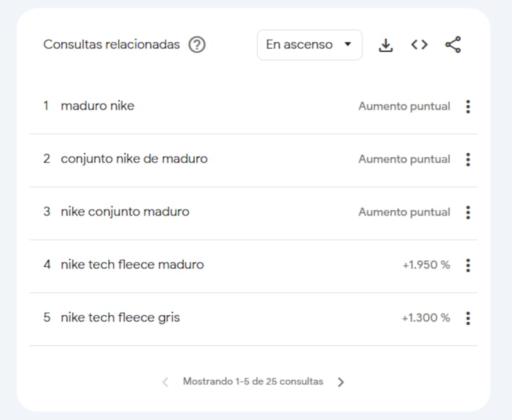This screenshot has height=420, width=512.
Task: Open the En ascenso dropdown
Action: click(309, 45)
